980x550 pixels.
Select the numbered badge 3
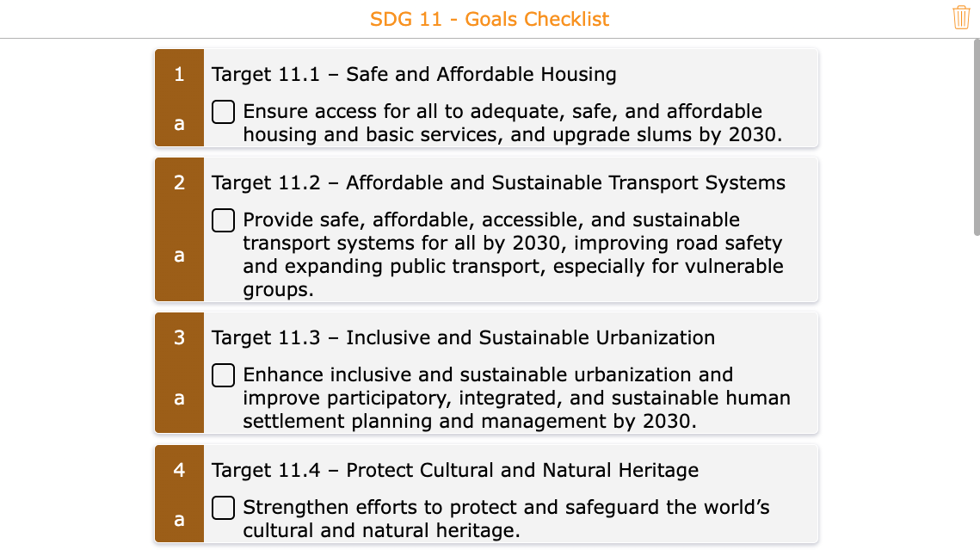179,337
